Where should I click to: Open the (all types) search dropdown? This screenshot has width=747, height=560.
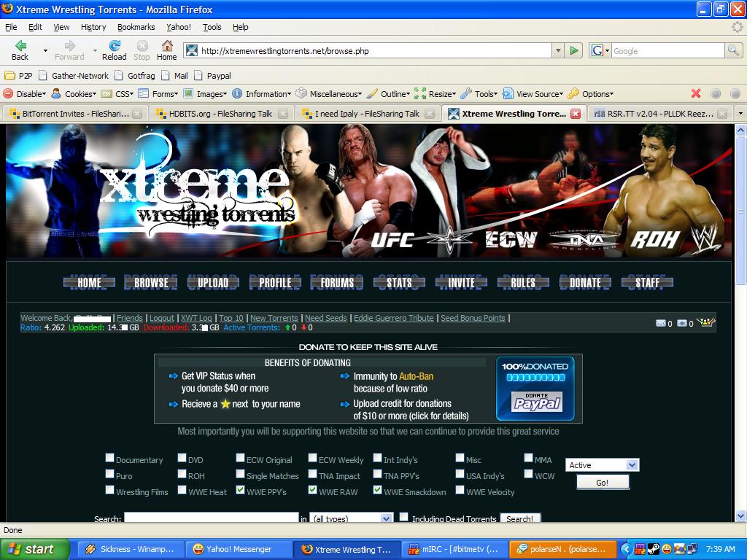352,518
